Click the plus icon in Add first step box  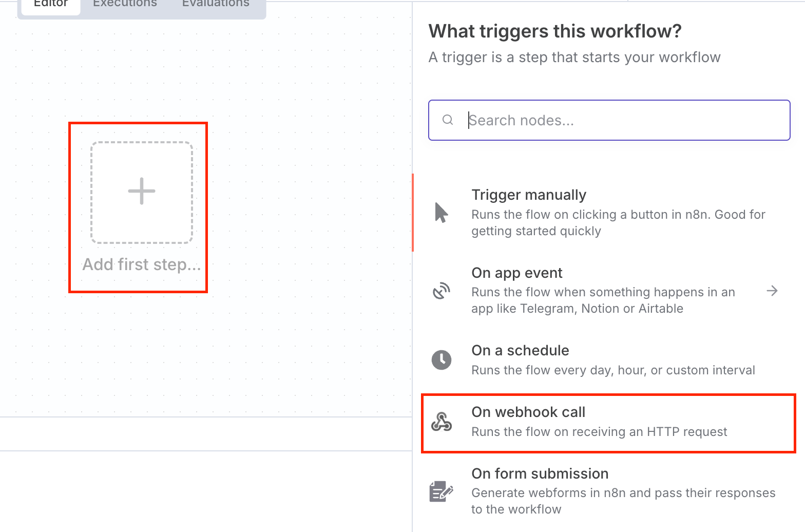(142, 191)
